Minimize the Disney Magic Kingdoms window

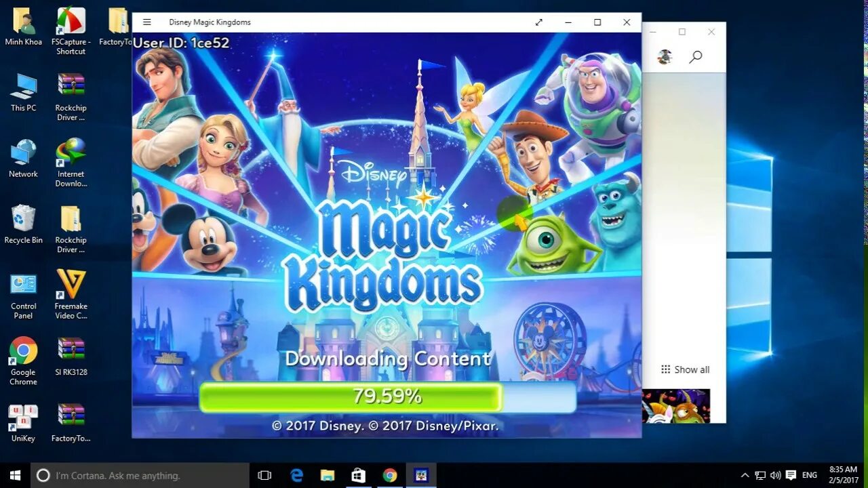pyautogui.click(x=568, y=22)
